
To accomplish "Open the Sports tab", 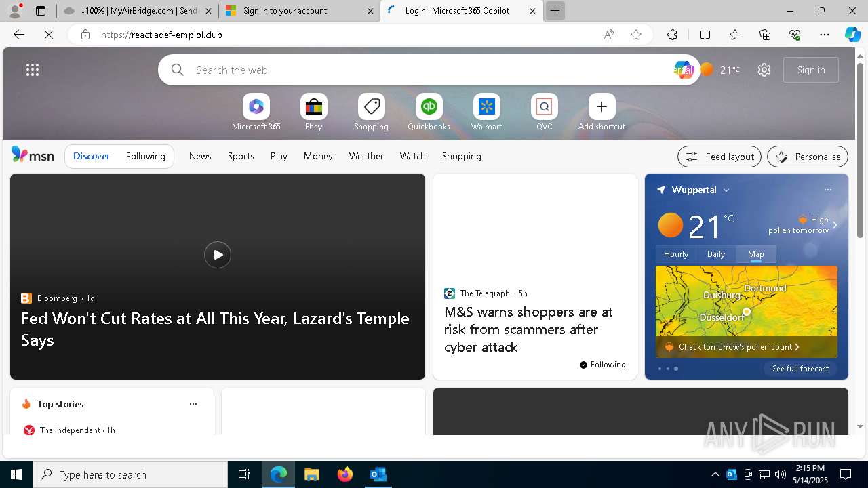I will (241, 156).
